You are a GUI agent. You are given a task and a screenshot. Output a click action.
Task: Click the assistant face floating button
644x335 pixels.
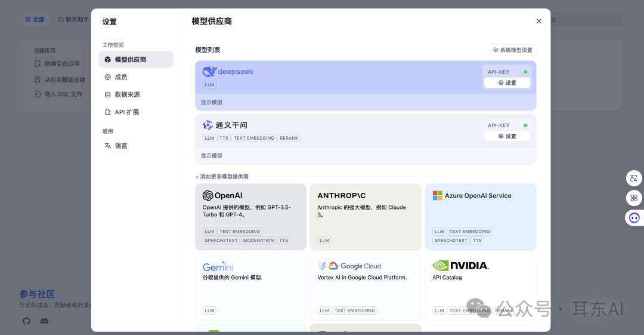pos(634,218)
